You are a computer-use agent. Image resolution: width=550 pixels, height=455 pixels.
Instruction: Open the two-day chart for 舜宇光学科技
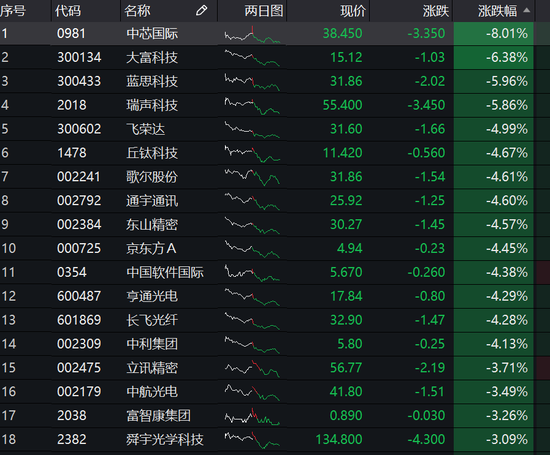pos(252,440)
